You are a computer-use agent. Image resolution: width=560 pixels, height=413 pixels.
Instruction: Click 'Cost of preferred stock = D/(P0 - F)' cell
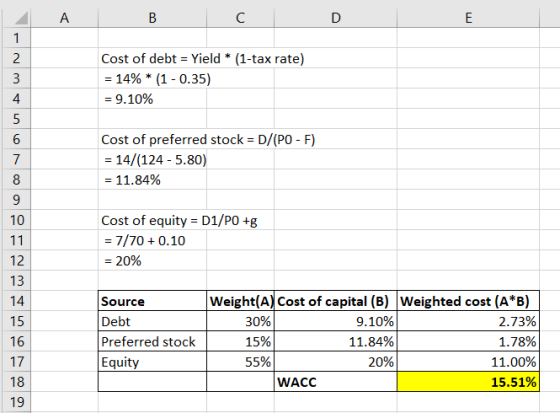click(x=152, y=139)
